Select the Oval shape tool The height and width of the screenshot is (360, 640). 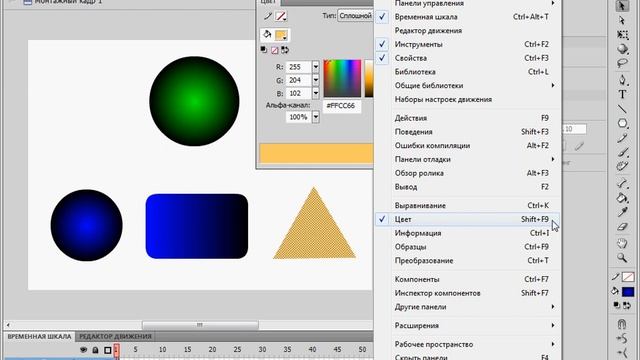[622, 123]
